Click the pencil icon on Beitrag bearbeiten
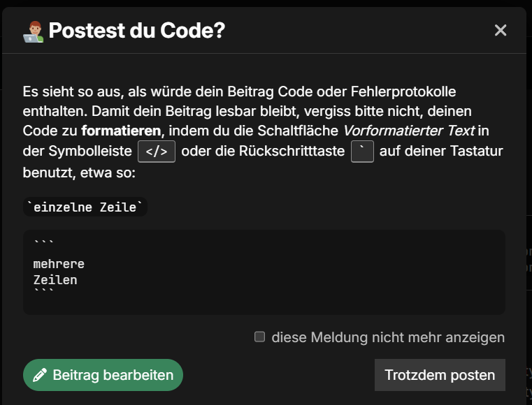The width and height of the screenshot is (532, 405). (x=40, y=375)
